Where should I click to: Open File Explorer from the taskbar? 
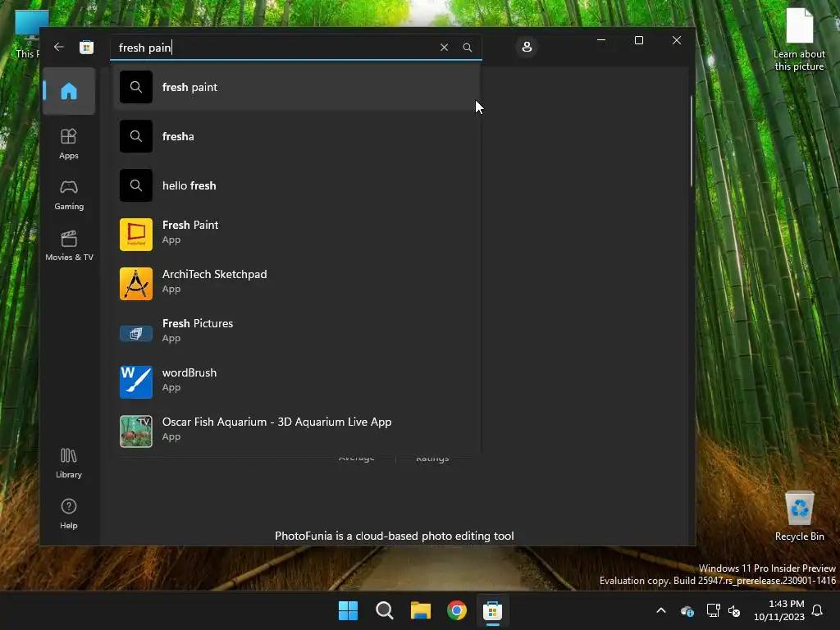421,610
